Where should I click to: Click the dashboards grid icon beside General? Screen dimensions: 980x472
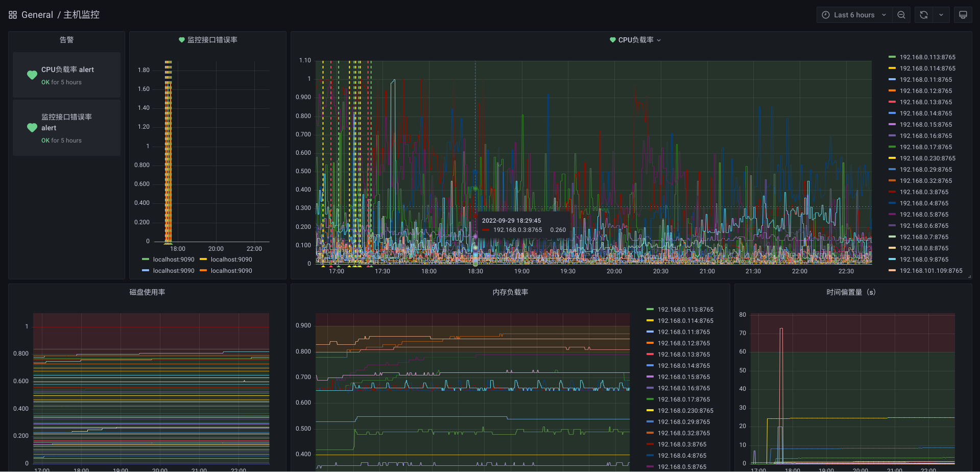pyautogui.click(x=13, y=15)
